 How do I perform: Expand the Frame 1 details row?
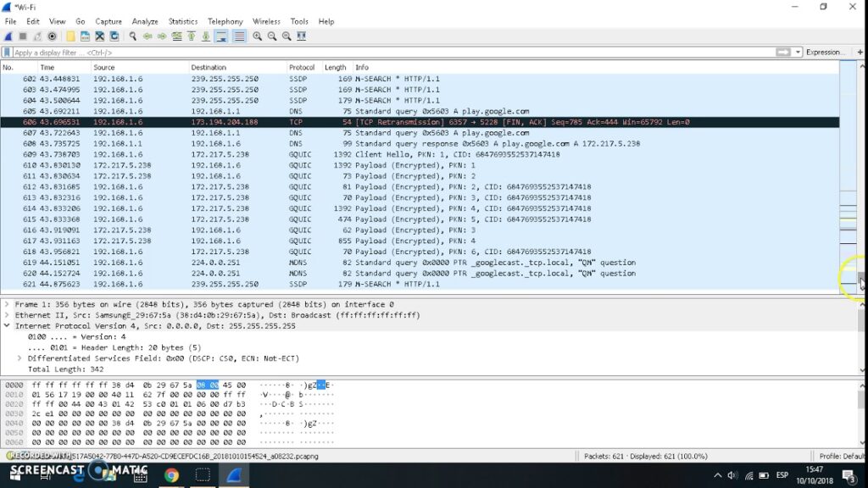pyautogui.click(x=7, y=304)
